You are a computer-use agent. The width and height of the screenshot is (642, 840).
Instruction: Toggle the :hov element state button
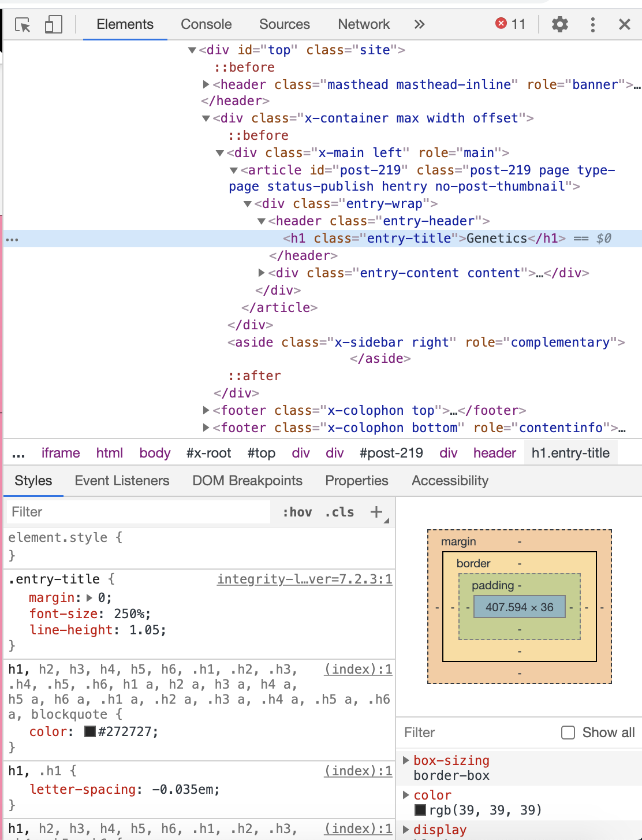click(x=297, y=512)
